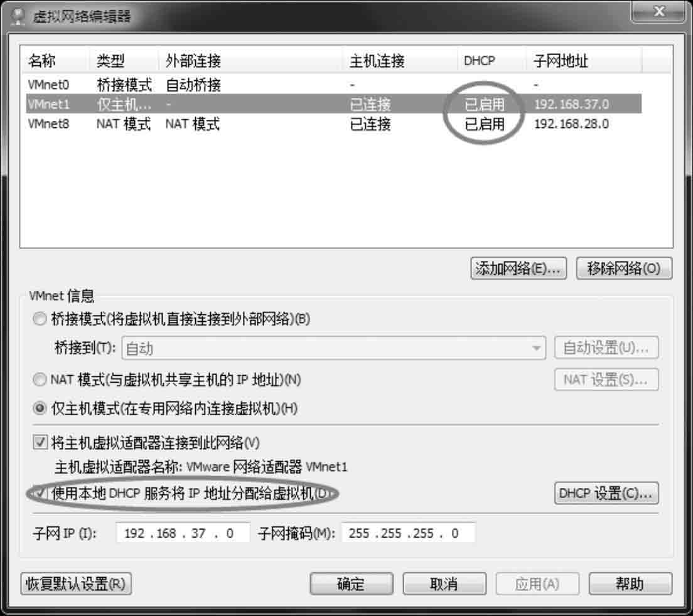Image resolution: width=693 pixels, height=616 pixels.
Task: Click the 子网 IP input field
Action: click(183, 533)
